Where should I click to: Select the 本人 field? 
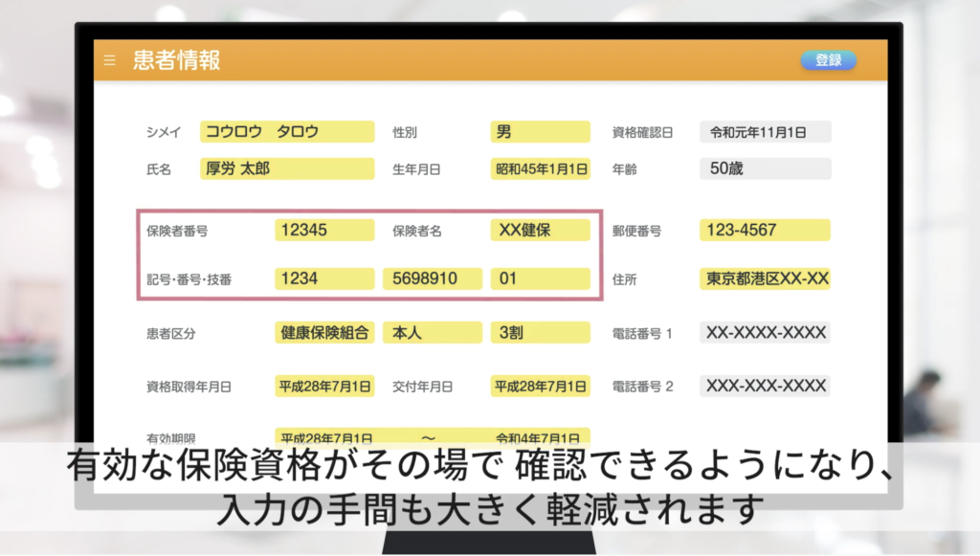click(433, 333)
